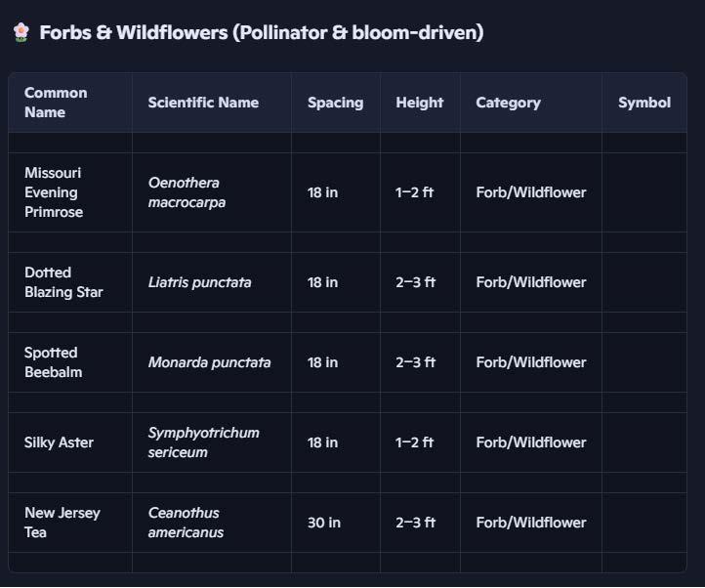Click Ceanothus americanus scientific name
This screenshot has height=588, width=705.
coord(186,523)
